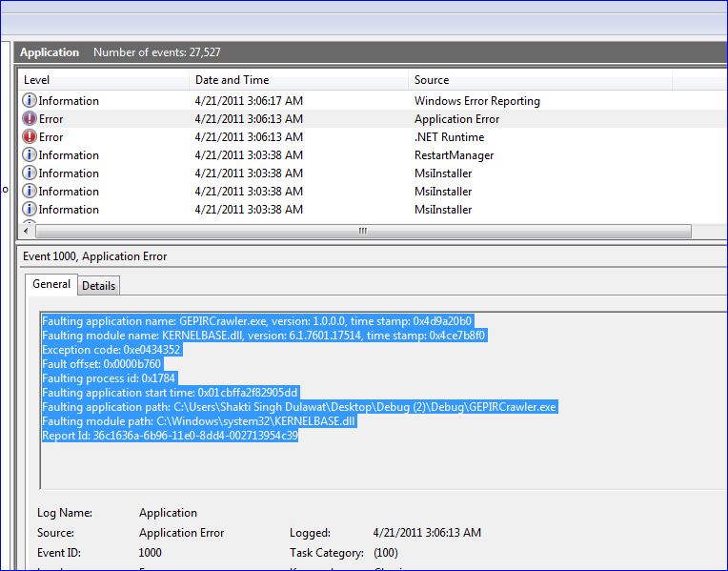Click the 'Faulting module path' line

199,421
